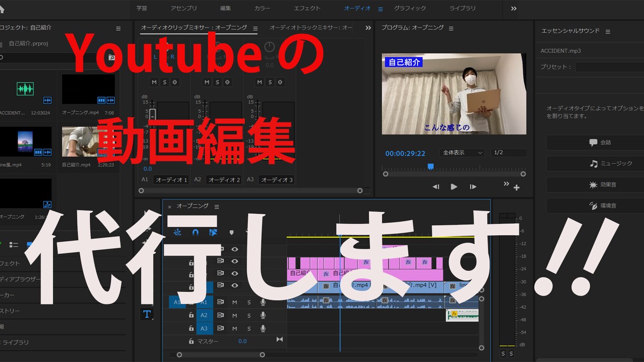
Task: Step back one frame in Program monitor
Action: (435, 186)
